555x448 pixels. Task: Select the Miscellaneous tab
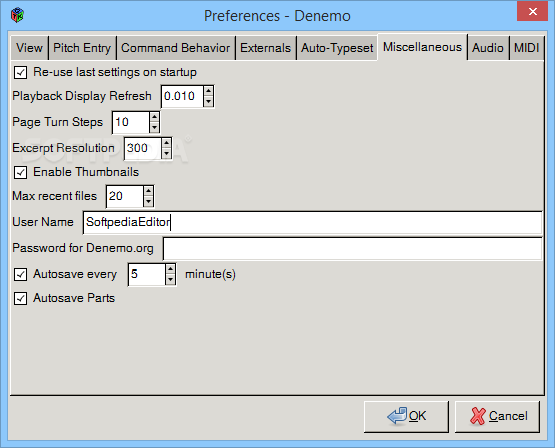[422, 47]
